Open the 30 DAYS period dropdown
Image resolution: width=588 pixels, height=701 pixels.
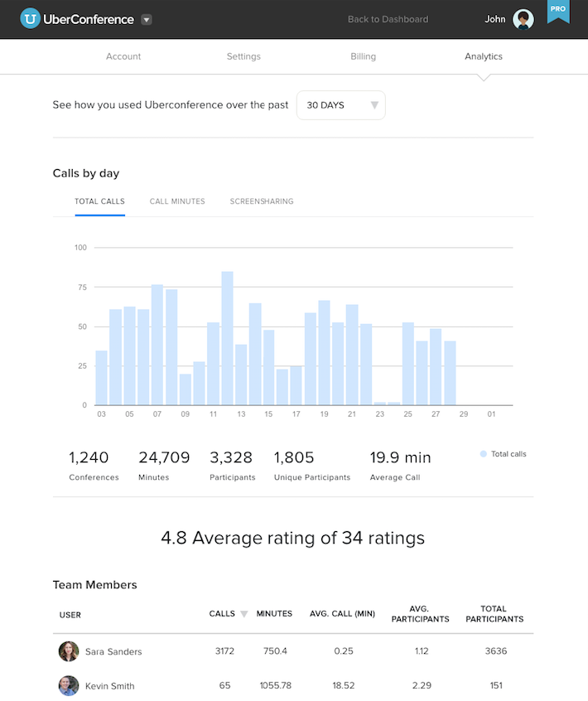341,105
